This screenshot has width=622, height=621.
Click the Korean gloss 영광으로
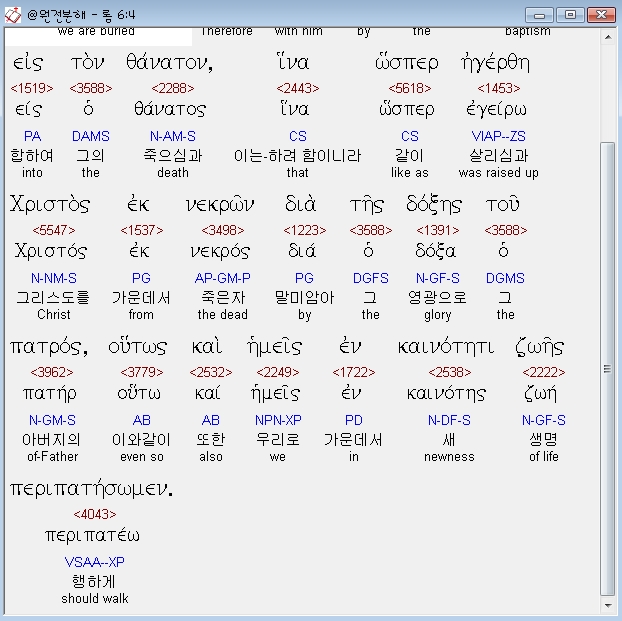coord(437,298)
